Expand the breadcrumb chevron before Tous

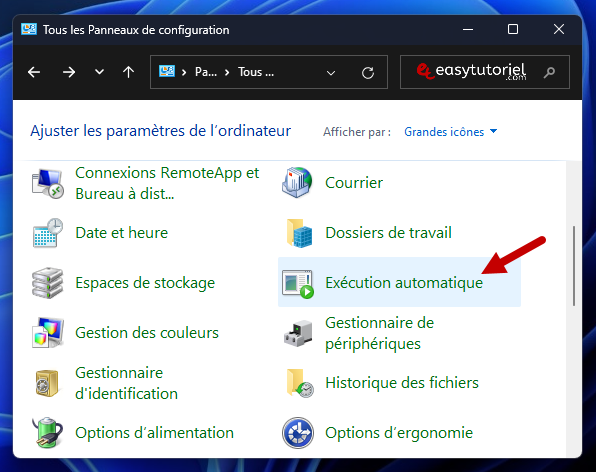pos(227,72)
